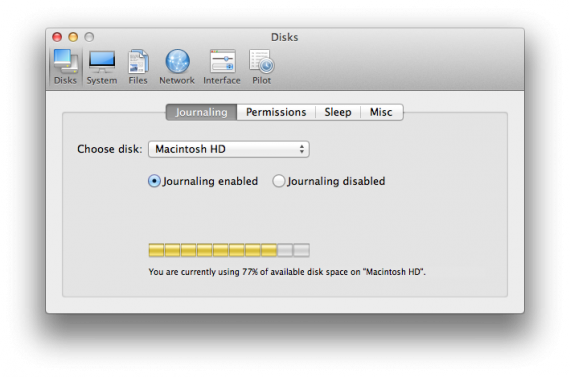Switch to the Misc tab
The height and width of the screenshot is (377, 570).
(x=381, y=112)
